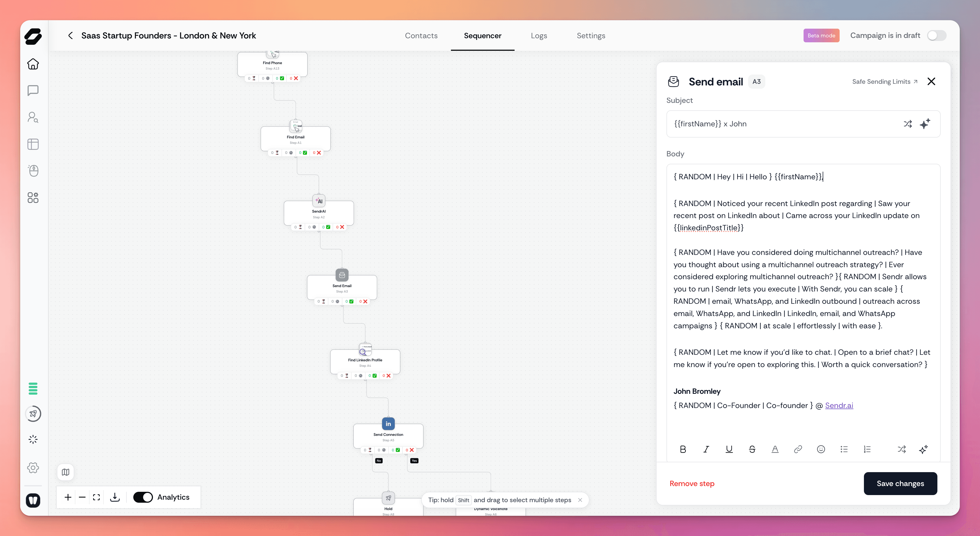The width and height of the screenshot is (980, 536).
Task: Switch to the Settings tab
Action: [x=591, y=35]
